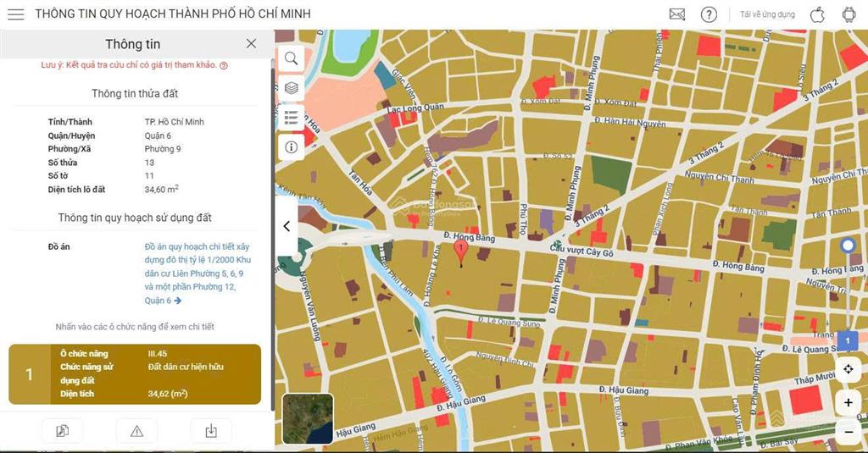Zoom in with the plus button

coord(848,403)
